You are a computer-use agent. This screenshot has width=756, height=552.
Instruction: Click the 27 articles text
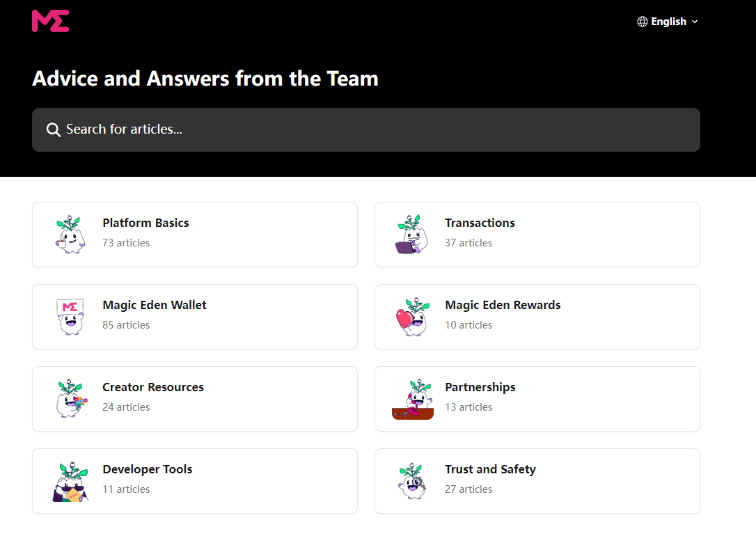(x=468, y=489)
